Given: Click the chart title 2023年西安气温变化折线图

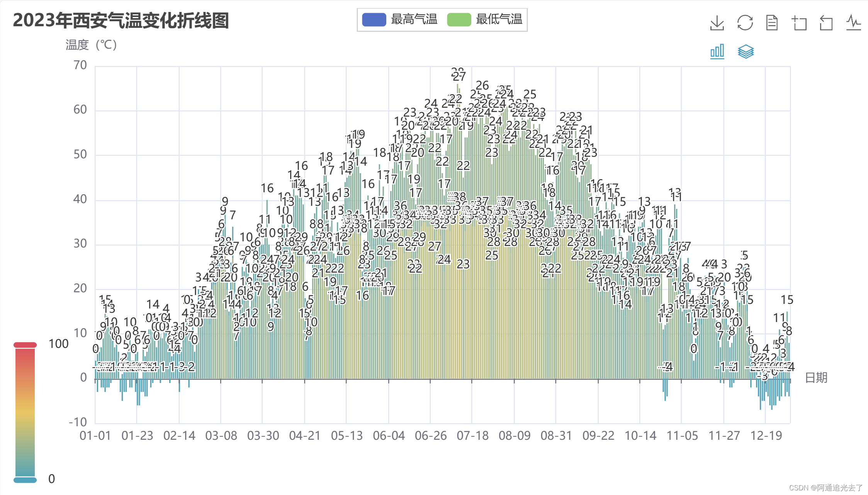Looking at the screenshot, I should pos(121,20).
